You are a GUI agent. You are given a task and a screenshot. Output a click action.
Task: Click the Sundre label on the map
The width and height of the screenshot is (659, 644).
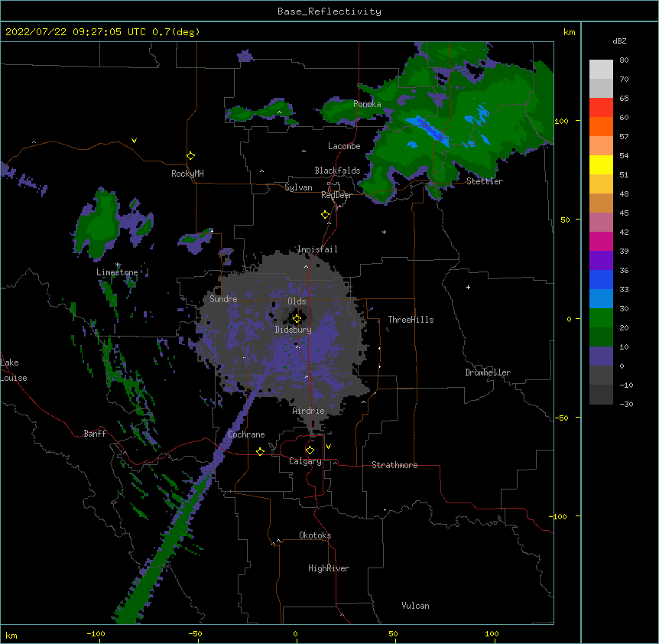click(x=223, y=299)
